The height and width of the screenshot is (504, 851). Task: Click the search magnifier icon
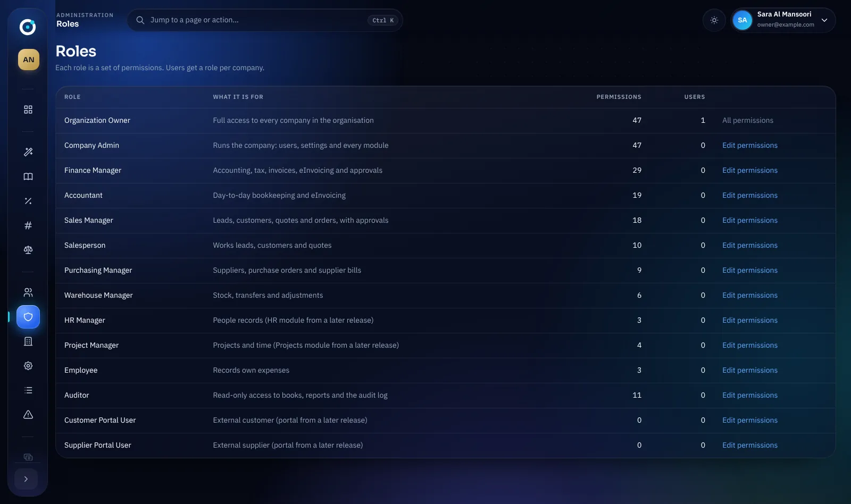tap(140, 20)
